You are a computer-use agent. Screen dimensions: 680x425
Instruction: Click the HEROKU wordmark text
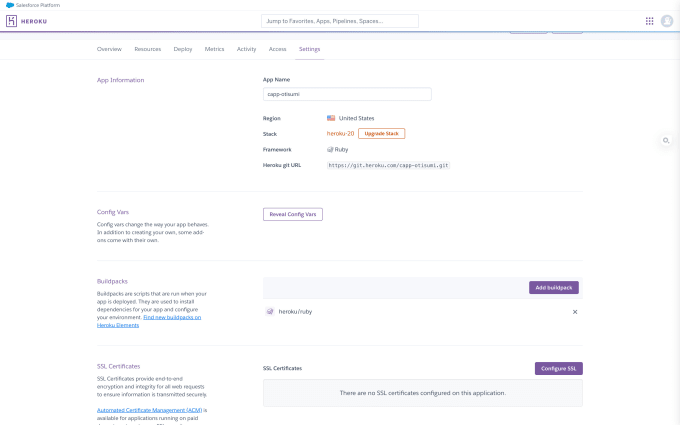34,21
